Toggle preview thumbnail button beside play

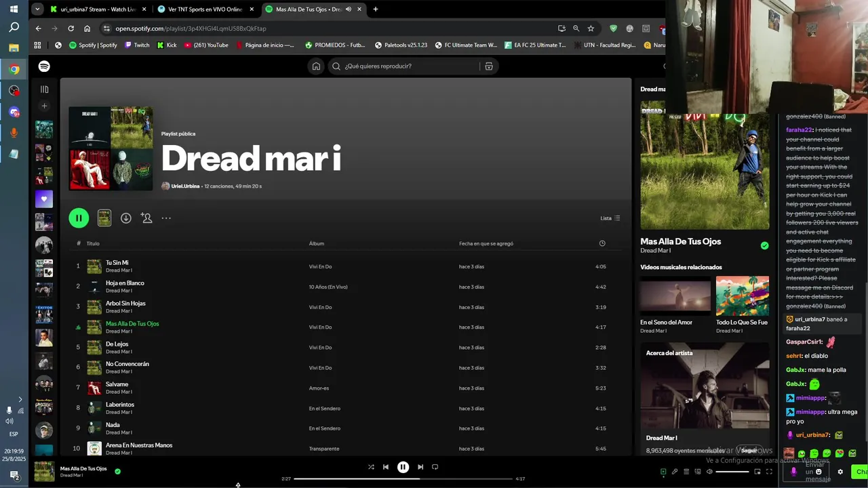[104, 218]
